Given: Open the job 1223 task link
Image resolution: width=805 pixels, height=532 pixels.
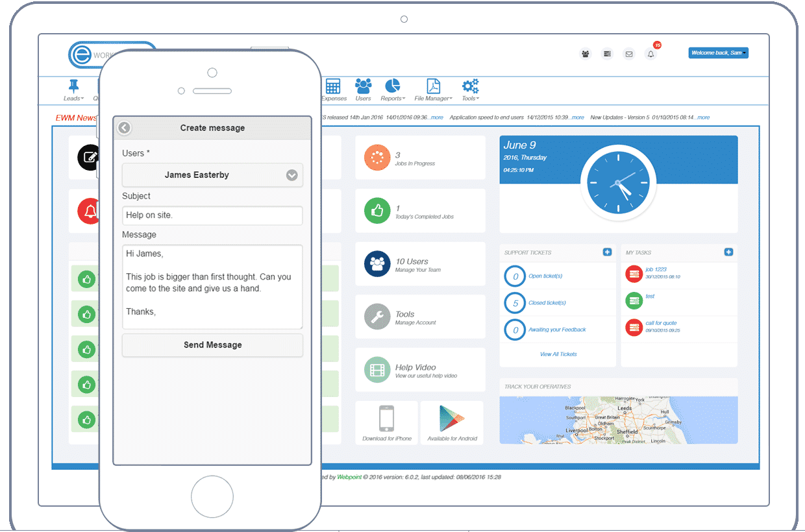Looking at the screenshot, I should coord(656,269).
